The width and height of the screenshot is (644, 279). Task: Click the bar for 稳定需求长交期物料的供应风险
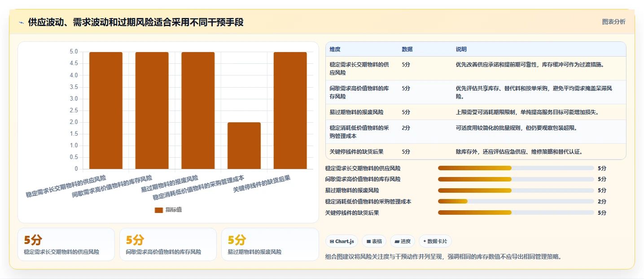pyautogui.click(x=106, y=111)
